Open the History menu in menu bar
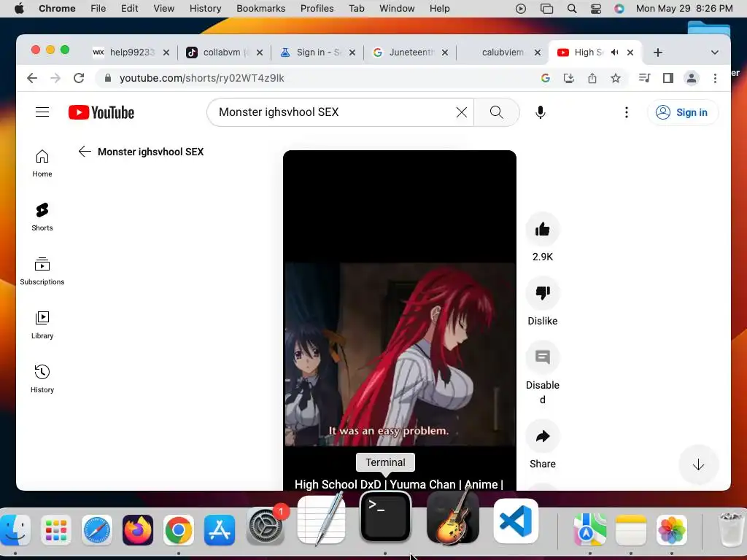The height and width of the screenshot is (560, 747). [205, 9]
